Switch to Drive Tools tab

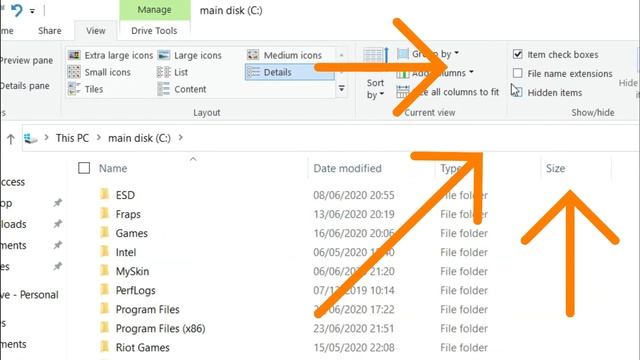tap(154, 31)
